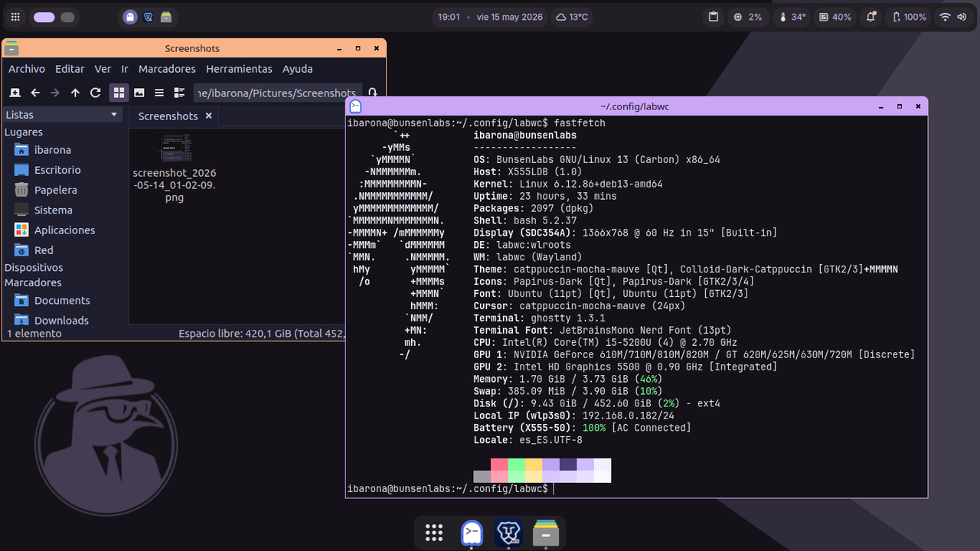Click the "Espacio libre" status bar text

tap(262, 334)
